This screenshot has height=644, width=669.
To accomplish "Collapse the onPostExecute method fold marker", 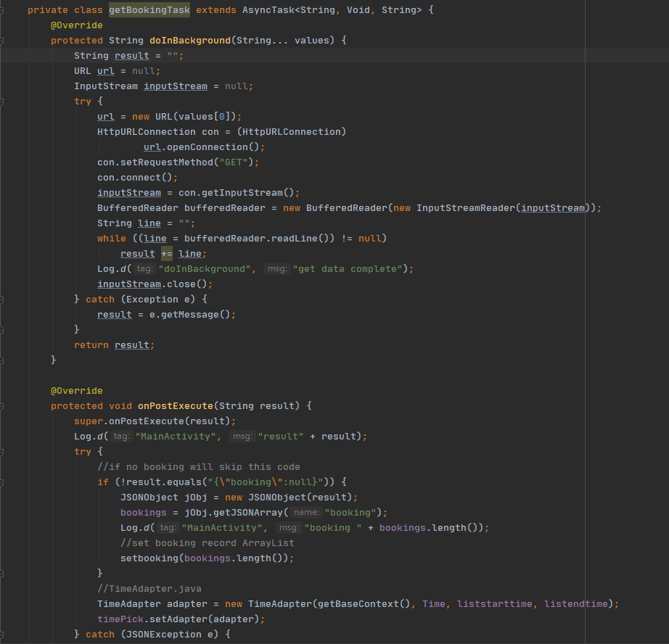I will click(1, 406).
